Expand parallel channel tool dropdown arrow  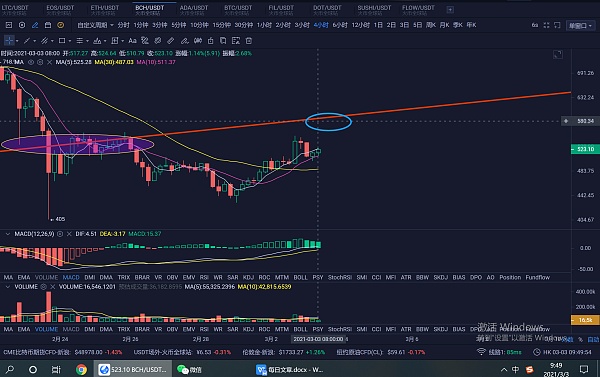point(52,41)
